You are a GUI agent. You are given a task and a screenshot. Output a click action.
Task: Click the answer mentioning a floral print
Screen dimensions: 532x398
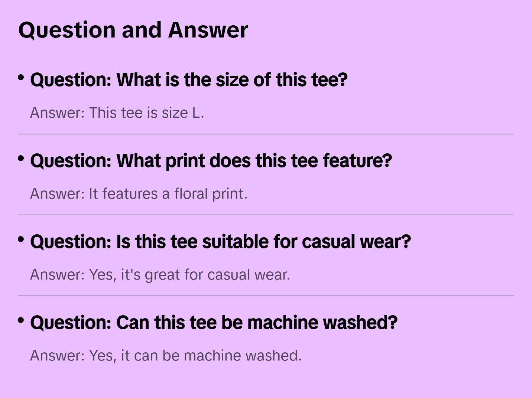point(139,194)
